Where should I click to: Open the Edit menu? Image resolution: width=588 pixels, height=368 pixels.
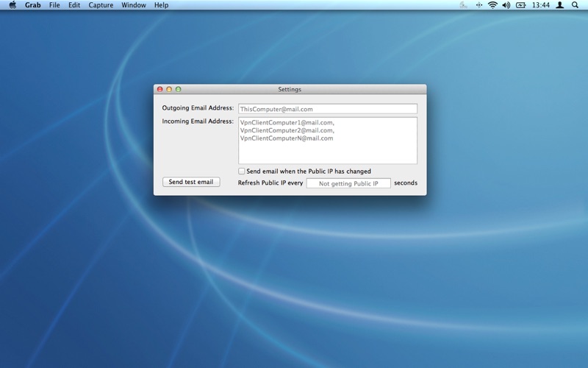pos(74,5)
